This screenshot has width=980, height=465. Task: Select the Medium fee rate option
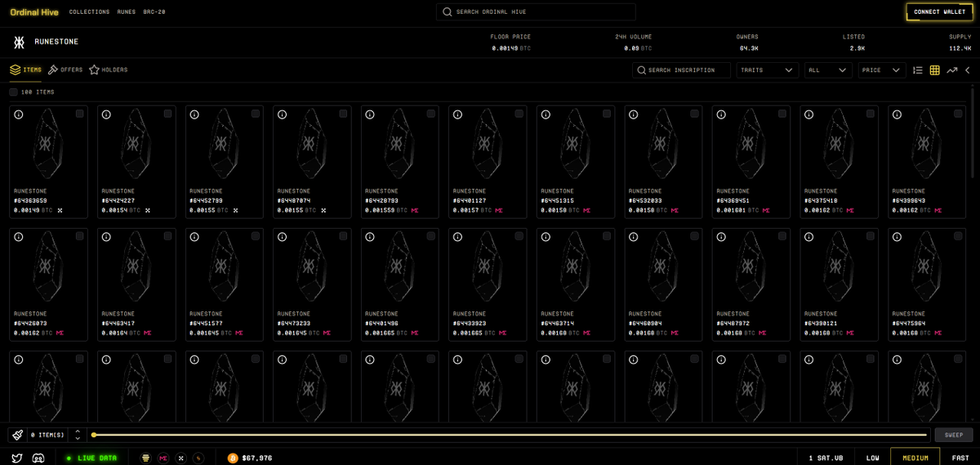[915, 458]
